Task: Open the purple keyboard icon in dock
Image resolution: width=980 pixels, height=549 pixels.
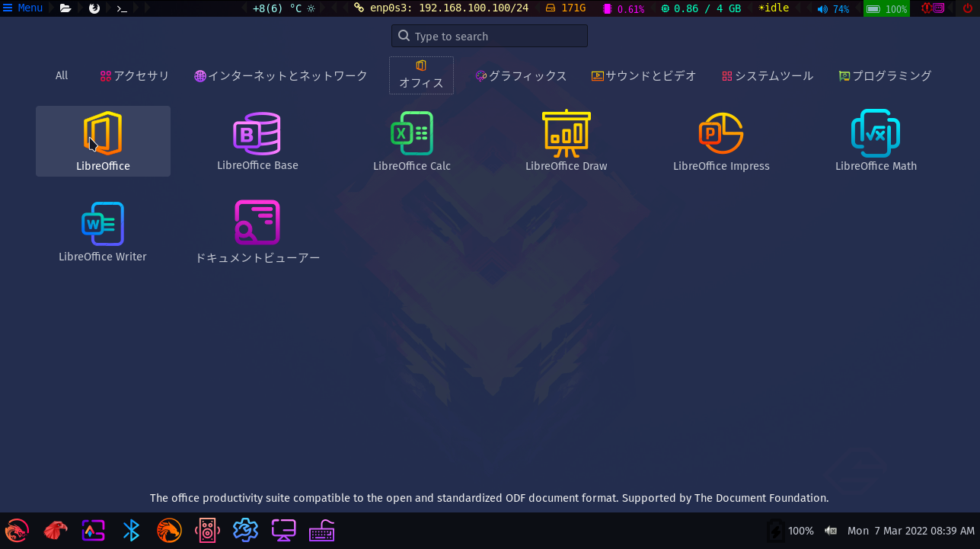Action: (x=321, y=530)
